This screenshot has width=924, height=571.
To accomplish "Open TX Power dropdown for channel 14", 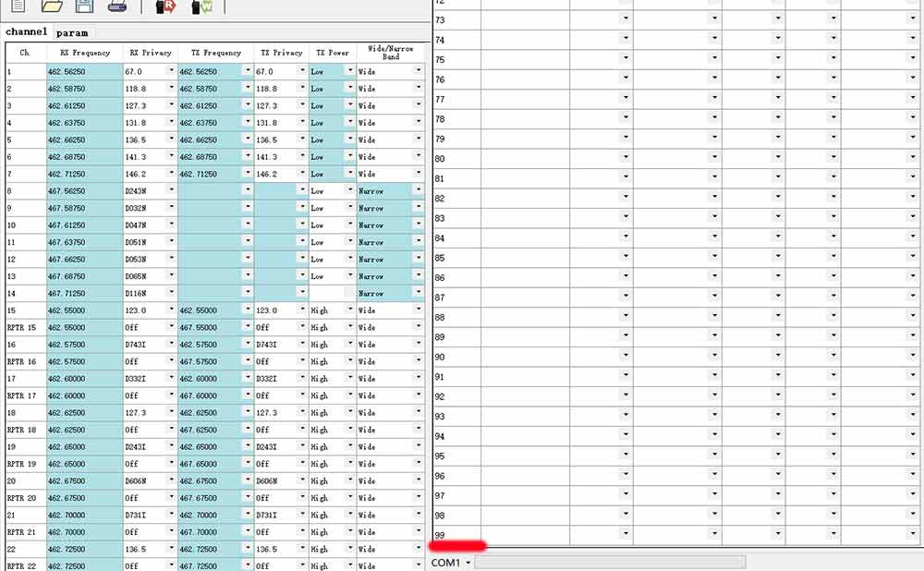I will coord(350,293).
